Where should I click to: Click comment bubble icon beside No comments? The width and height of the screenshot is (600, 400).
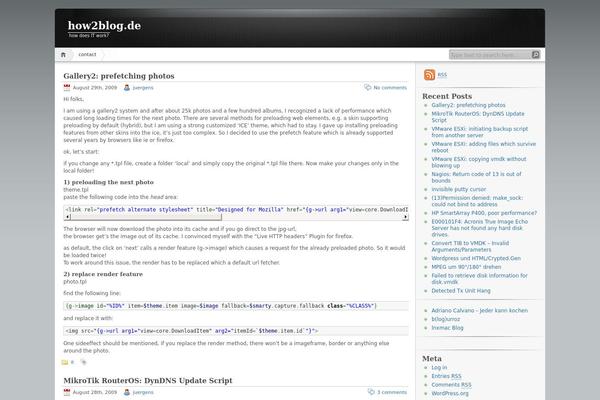pos(367,88)
